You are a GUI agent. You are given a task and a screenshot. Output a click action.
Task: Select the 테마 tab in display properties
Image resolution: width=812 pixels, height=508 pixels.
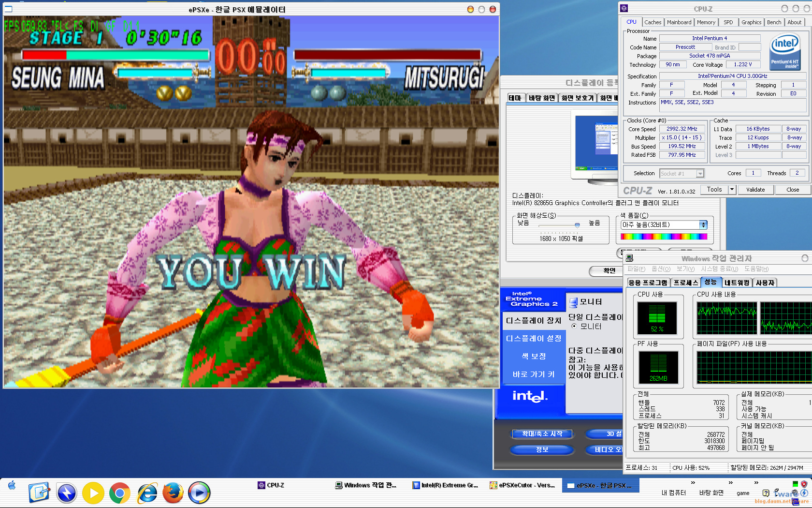(x=515, y=98)
